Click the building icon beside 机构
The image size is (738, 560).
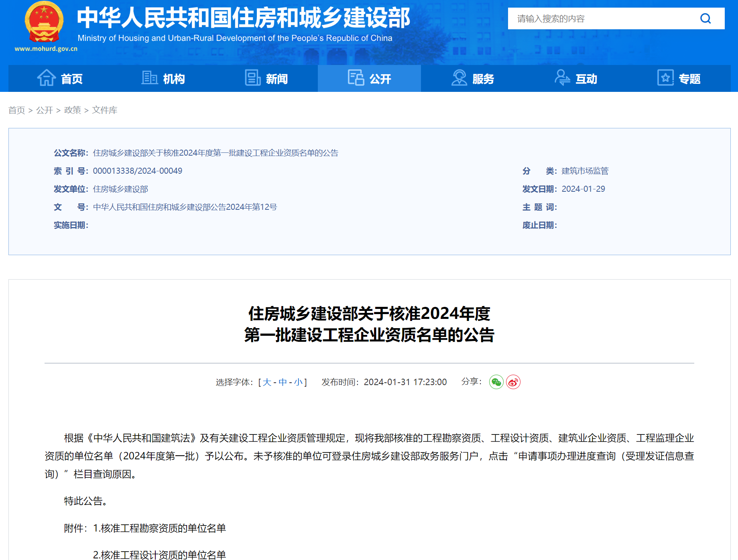(149, 78)
